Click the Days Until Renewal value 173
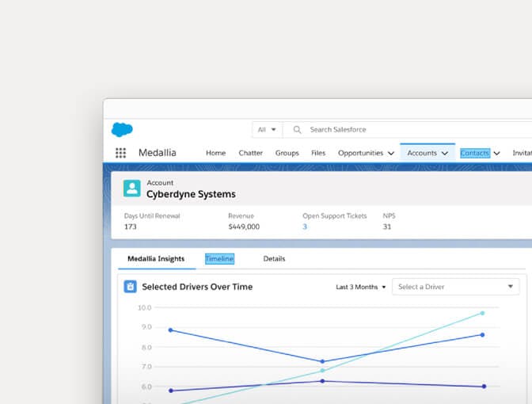 tap(131, 227)
